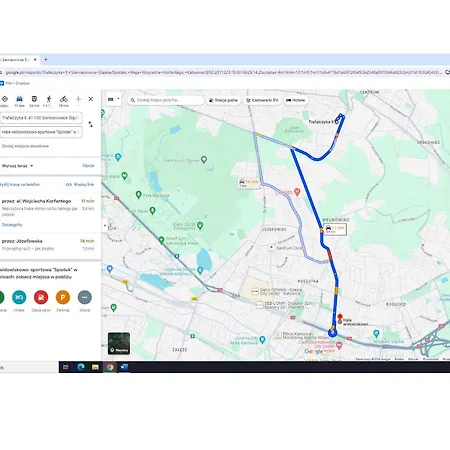The width and height of the screenshot is (450, 450).
Task: Select the best travel mode diamond icon
Action: pos(5,99)
